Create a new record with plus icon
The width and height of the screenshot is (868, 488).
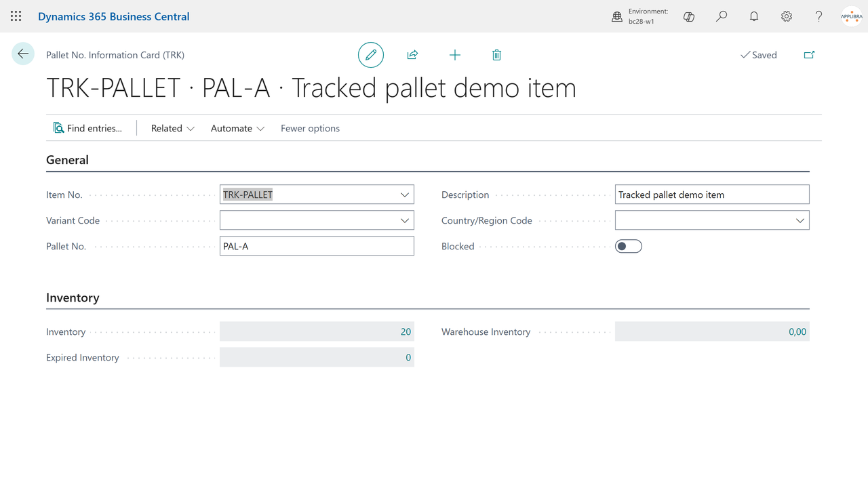tap(455, 55)
